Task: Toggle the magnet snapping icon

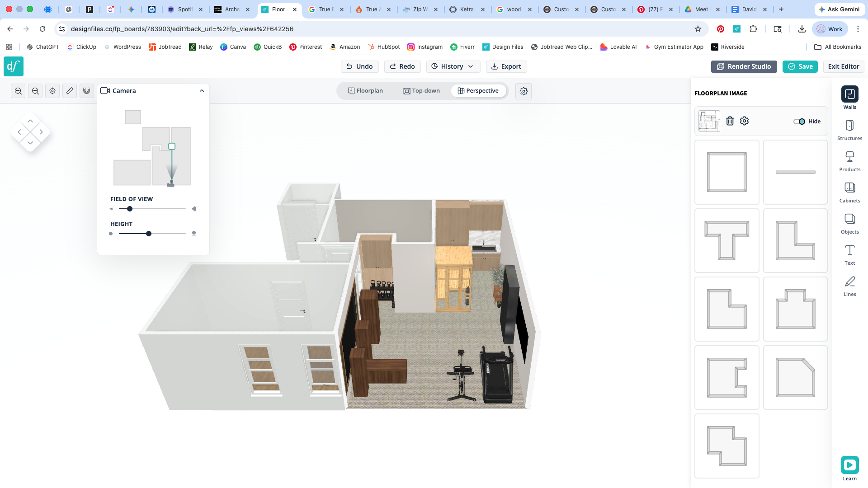Action: (x=86, y=91)
